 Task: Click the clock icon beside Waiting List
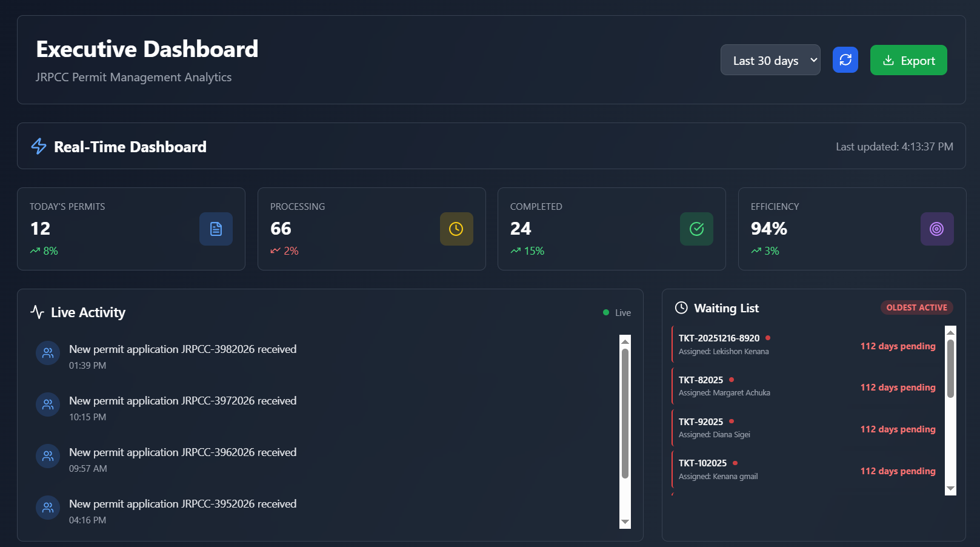(x=681, y=308)
